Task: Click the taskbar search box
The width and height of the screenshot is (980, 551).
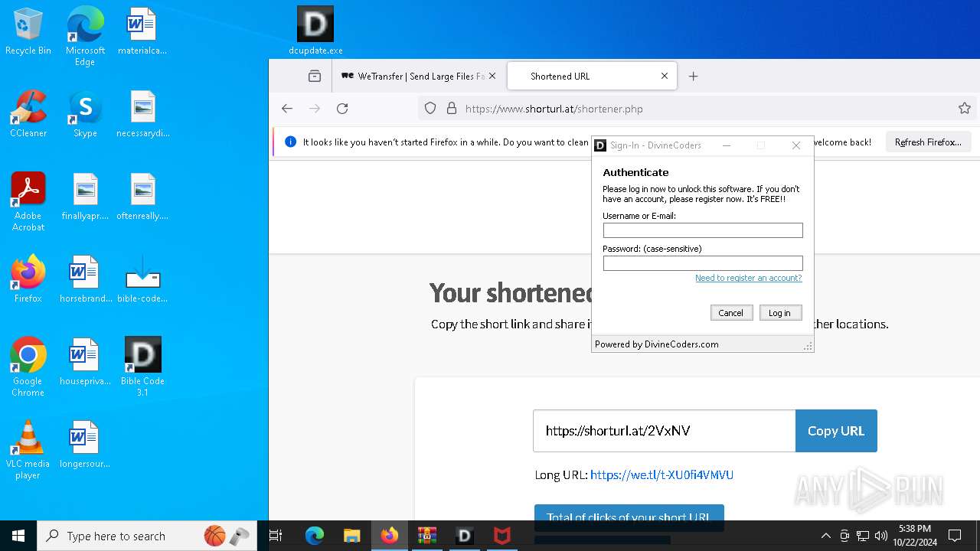Action: 147,536
